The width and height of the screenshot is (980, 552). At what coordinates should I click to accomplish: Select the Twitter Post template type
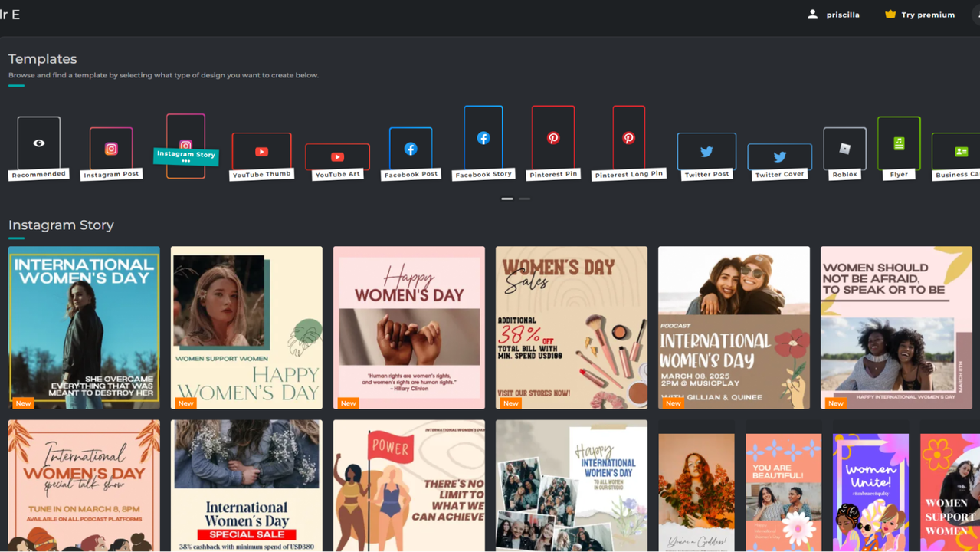(x=706, y=152)
